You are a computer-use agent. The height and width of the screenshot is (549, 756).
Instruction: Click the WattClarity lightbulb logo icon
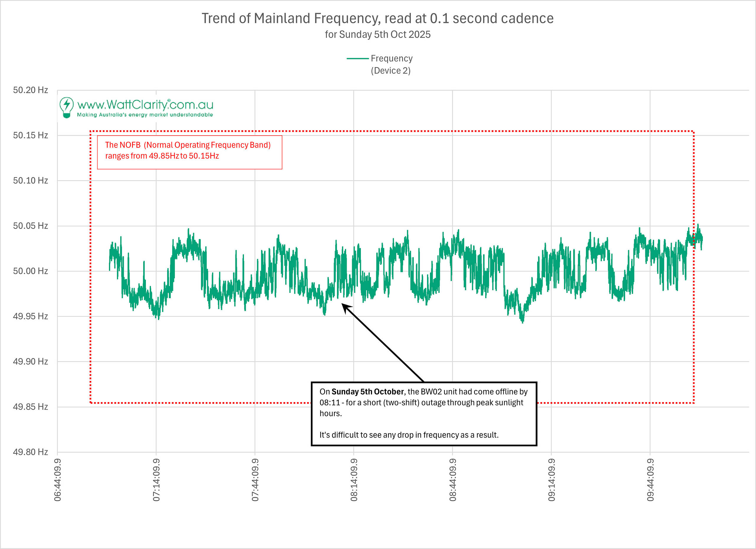66,107
